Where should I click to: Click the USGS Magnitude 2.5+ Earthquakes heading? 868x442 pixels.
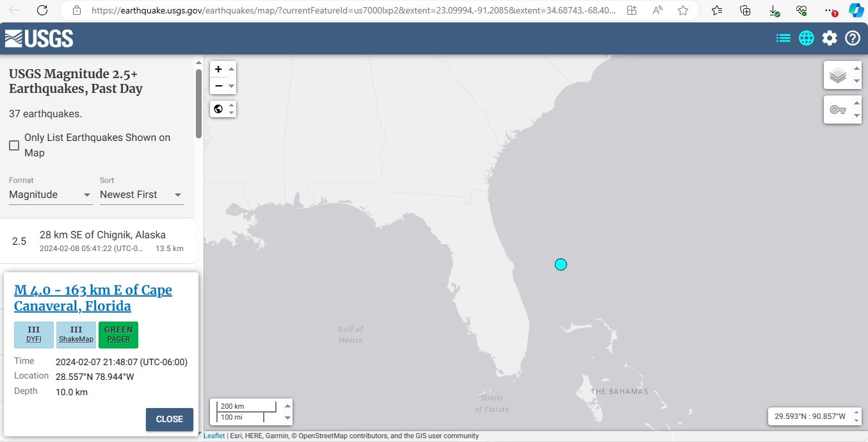coord(76,81)
